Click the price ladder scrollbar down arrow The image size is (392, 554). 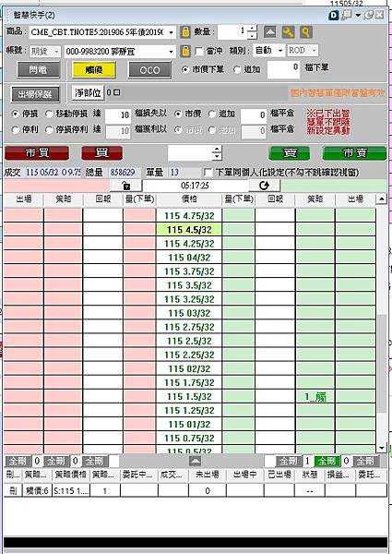coord(382,448)
